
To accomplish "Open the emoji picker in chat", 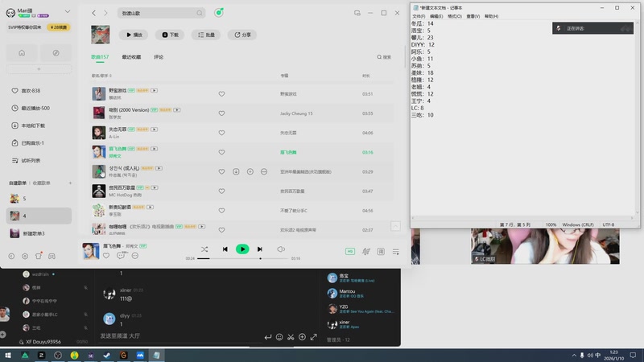I will 279,337.
